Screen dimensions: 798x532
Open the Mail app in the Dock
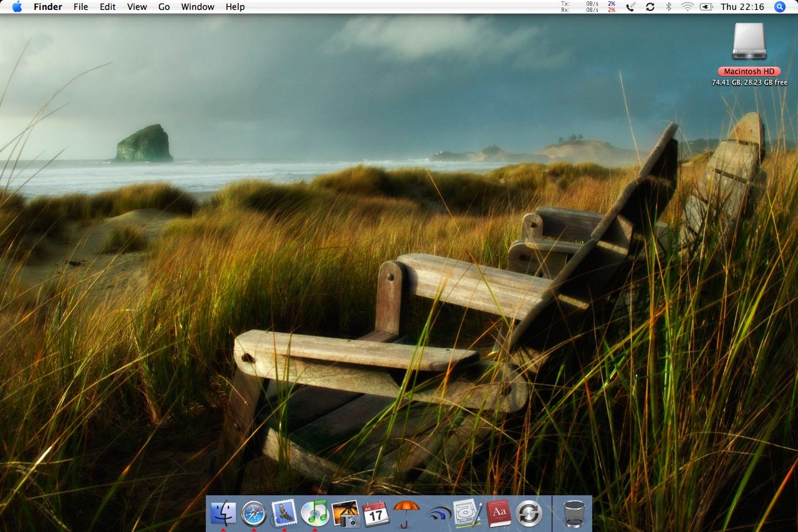coord(284,513)
